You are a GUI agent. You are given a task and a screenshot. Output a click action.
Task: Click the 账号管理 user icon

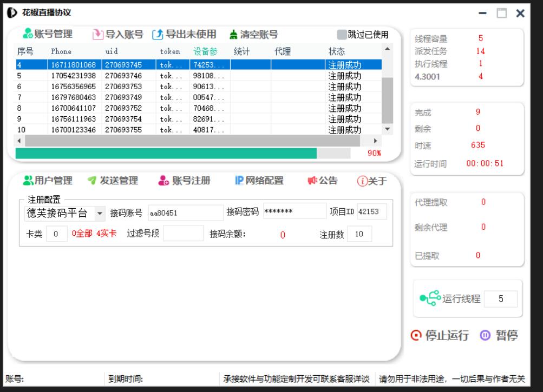click(28, 34)
